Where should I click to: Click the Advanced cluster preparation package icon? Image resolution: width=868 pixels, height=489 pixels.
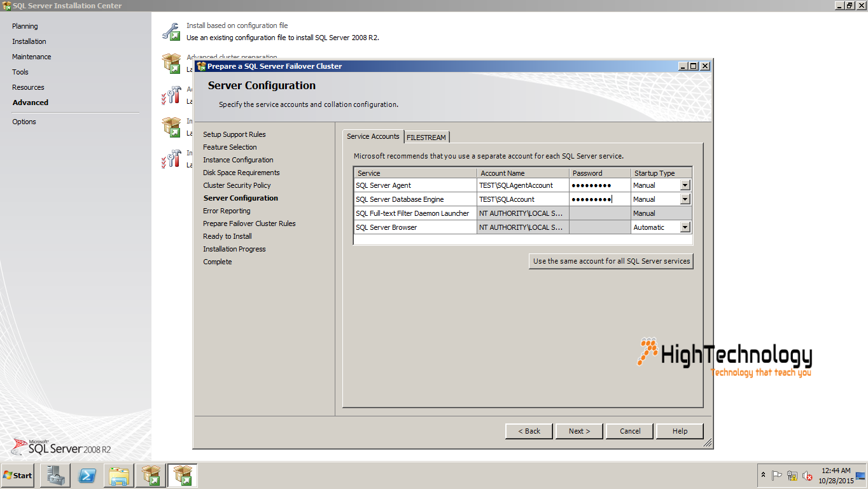tap(171, 63)
